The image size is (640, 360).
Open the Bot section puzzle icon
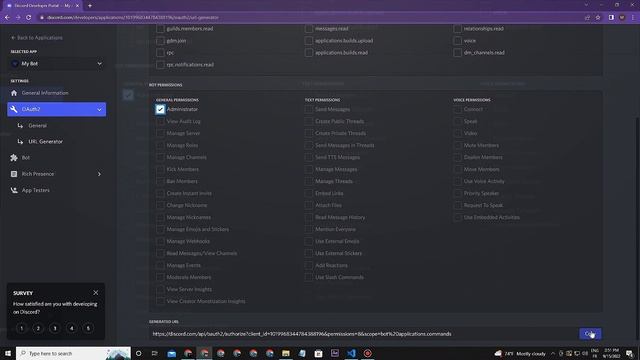[x=14, y=158]
